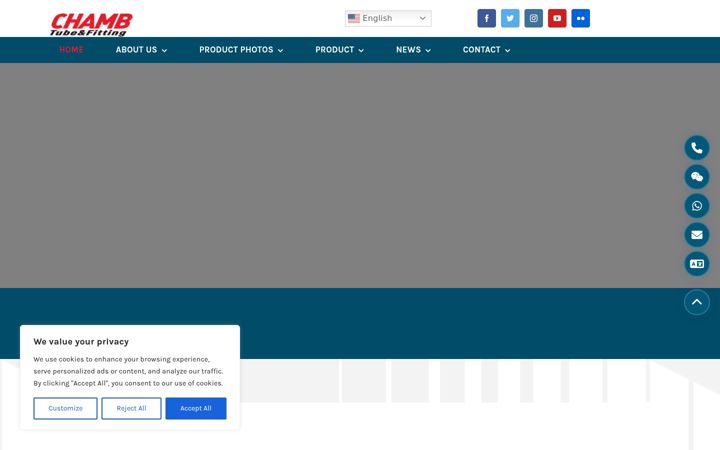
Task: Open the Contact menu item
Action: [x=481, y=50]
